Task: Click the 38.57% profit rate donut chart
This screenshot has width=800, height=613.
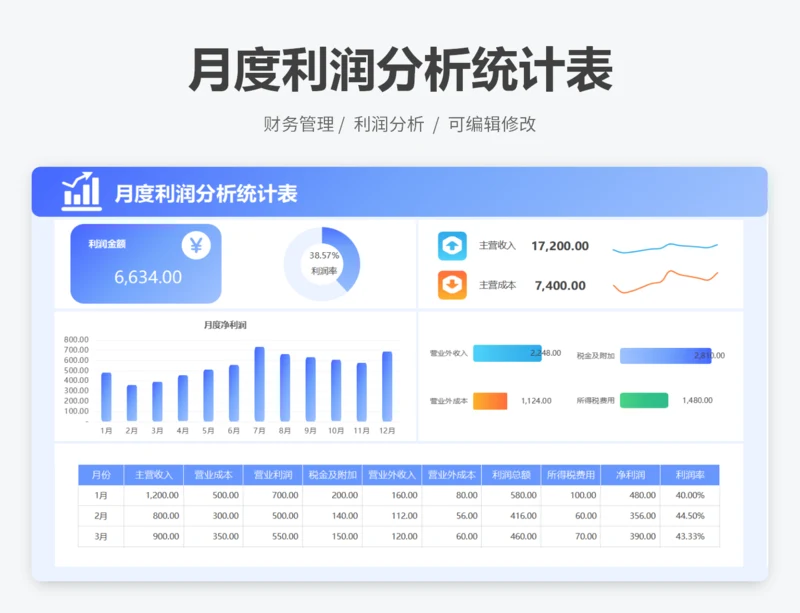Action: 322,263
